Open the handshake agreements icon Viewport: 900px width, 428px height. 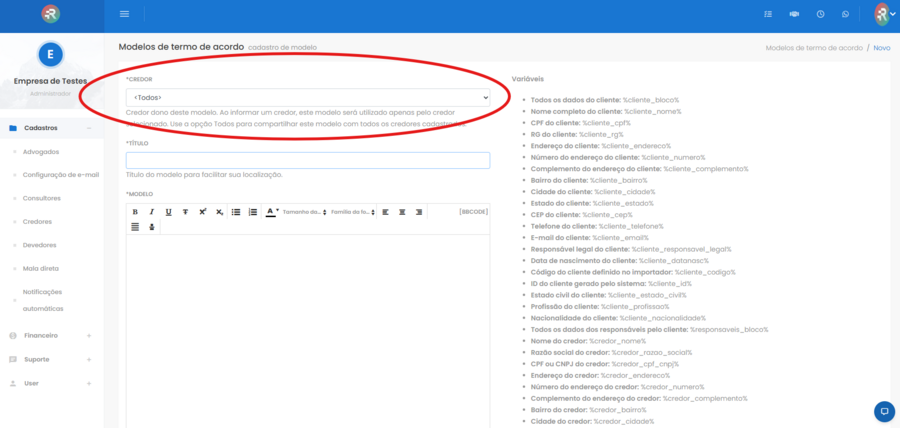click(794, 14)
